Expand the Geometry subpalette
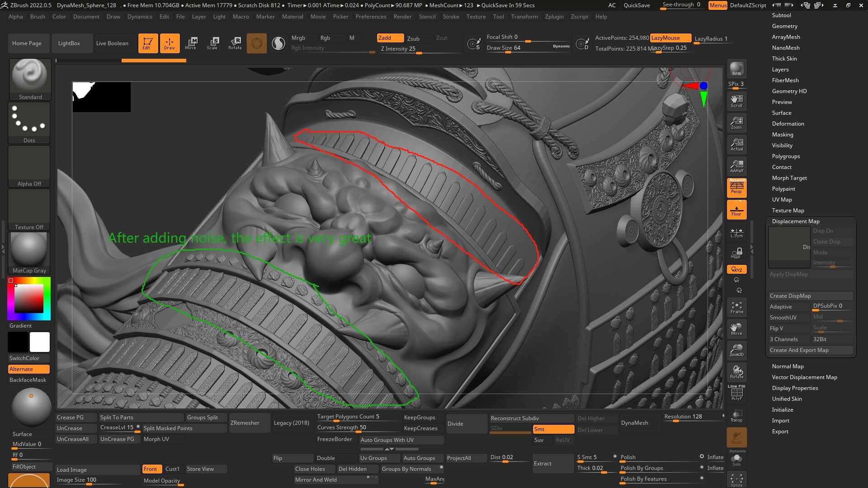 (x=784, y=26)
